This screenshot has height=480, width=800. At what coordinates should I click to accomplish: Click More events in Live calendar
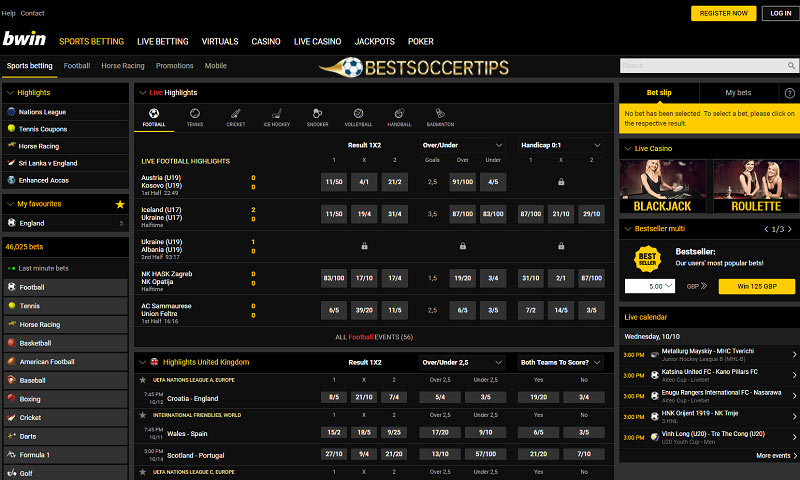[777, 456]
